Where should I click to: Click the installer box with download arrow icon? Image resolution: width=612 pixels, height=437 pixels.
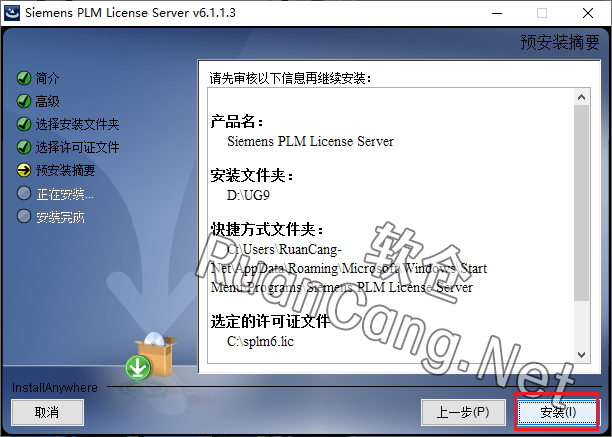click(151, 356)
